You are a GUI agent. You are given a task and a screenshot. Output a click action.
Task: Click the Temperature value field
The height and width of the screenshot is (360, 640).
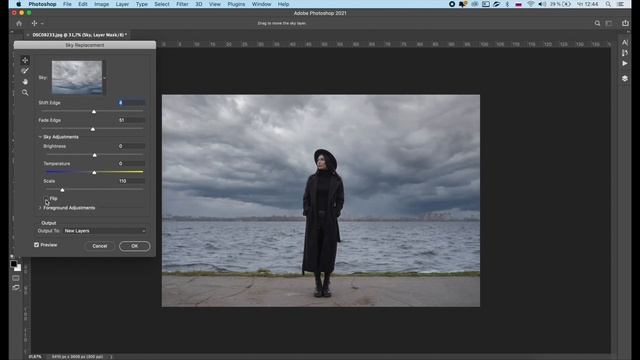click(131, 164)
